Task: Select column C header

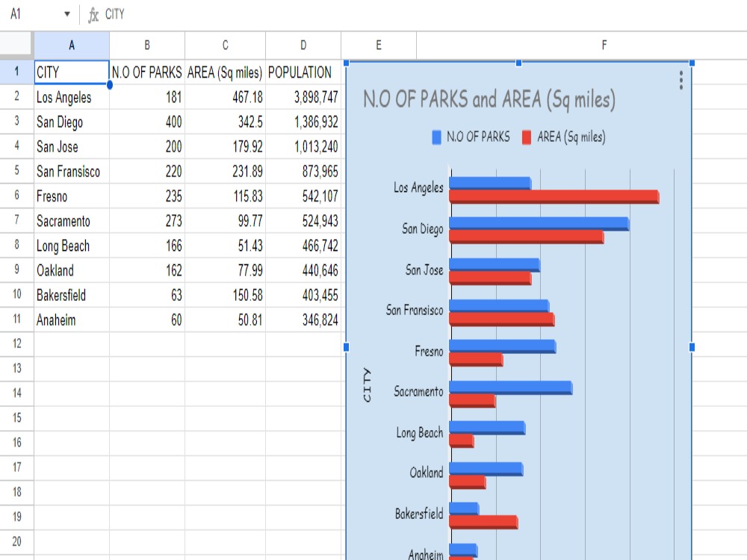Action: pyautogui.click(x=226, y=46)
